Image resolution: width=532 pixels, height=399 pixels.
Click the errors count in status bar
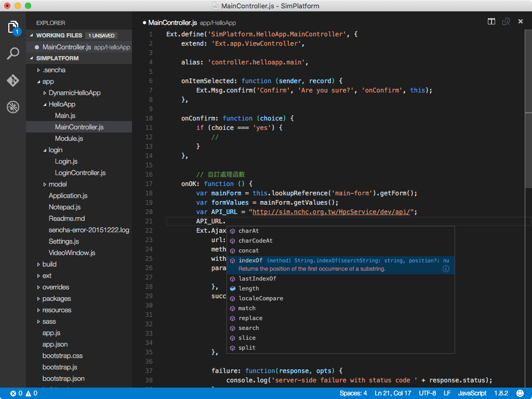click(17, 393)
